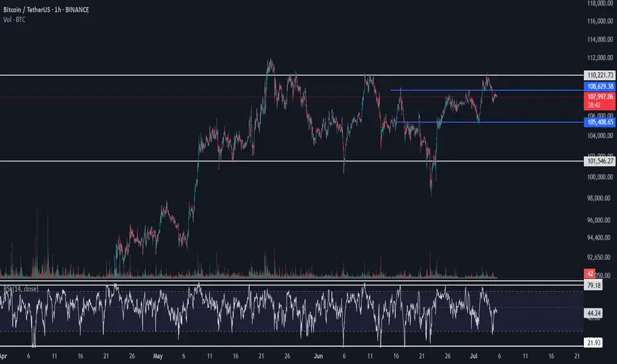The height and width of the screenshot is (364, 617).
Task: Click the 112,000.00 price axis tick
Action: tap(600, 58)
